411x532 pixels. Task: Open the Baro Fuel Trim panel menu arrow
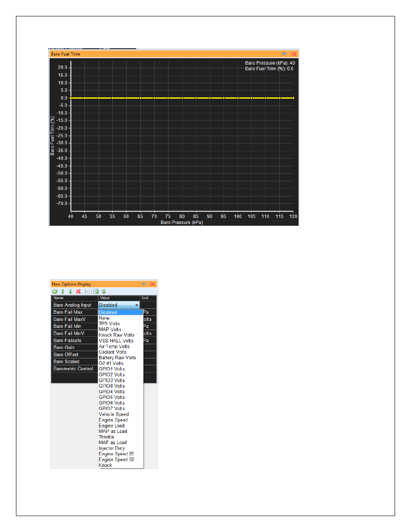pyautogui.click(x=284, y=54)
